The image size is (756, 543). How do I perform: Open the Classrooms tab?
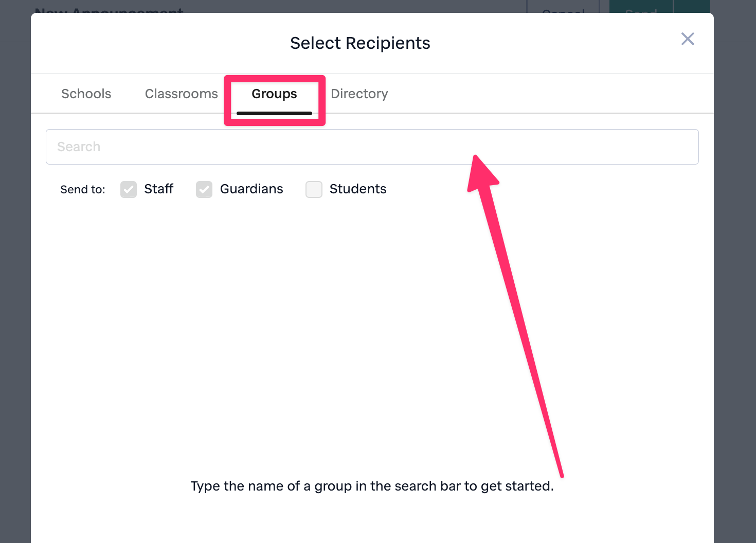pyautogui.click(x=181, y=94)
